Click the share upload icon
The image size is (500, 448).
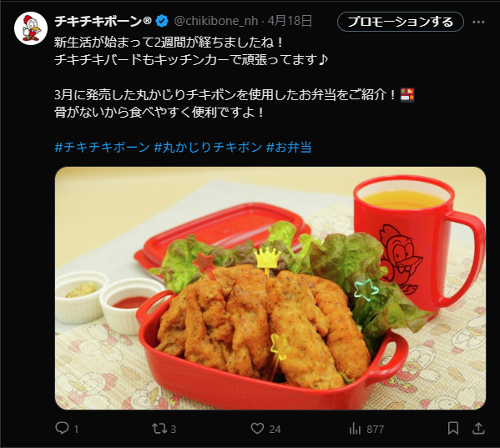[x=478, y=428]
